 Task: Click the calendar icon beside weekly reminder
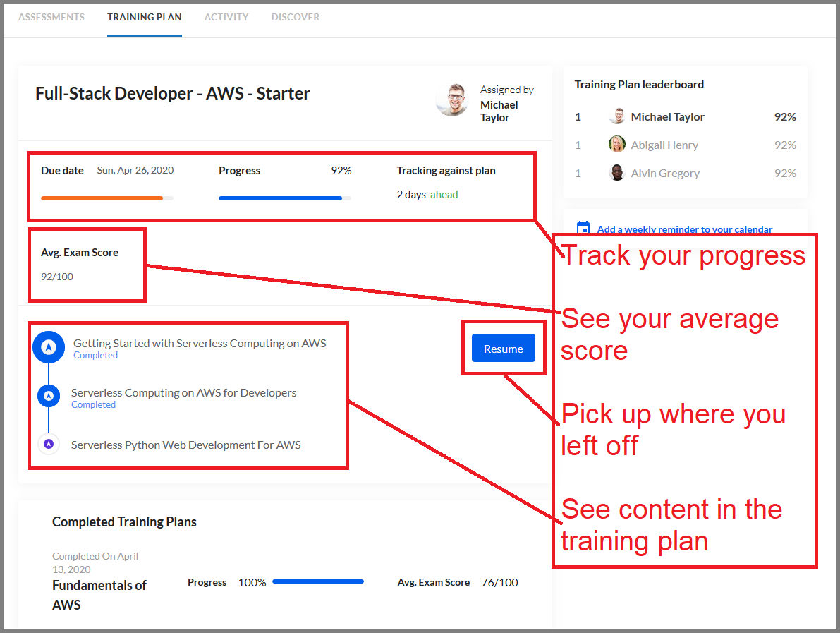pyautogui.click(x=583, y=229)
